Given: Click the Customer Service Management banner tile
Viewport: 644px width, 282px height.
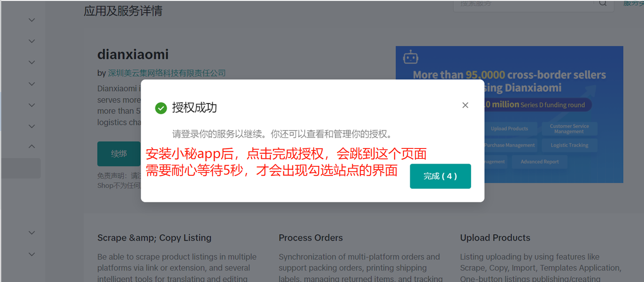Looking at the screenshot, I should (569, 129).
